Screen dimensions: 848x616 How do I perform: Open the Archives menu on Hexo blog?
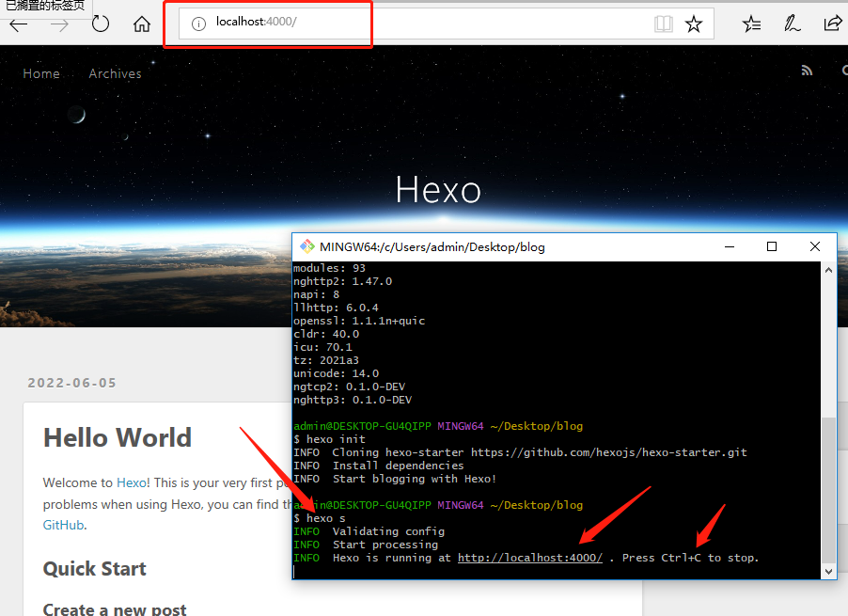click(116, 73)
